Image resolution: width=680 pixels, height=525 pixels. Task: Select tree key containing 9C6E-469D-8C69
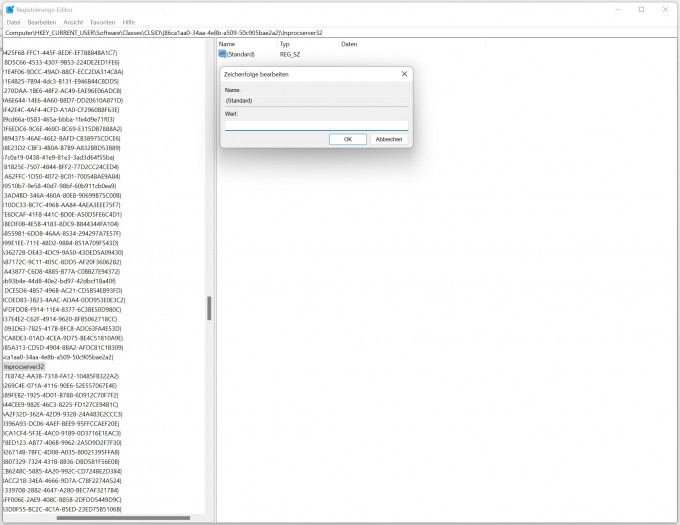(63, 129)
